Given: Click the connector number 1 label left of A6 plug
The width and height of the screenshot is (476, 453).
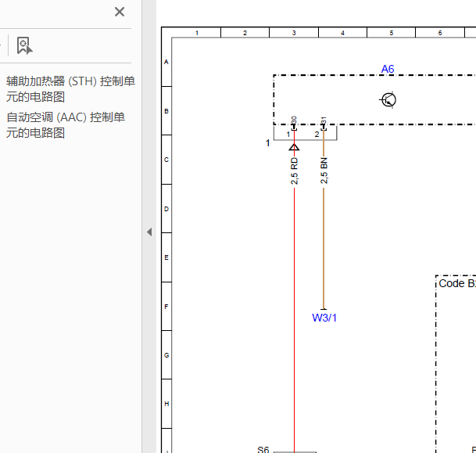Looking at the screenshot, I should (x=267, y=143).
